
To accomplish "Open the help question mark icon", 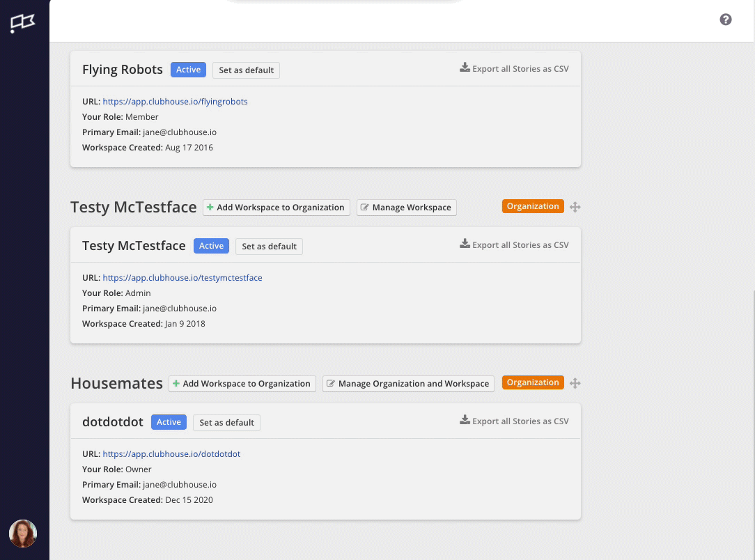I will click(x=725, y=20).
